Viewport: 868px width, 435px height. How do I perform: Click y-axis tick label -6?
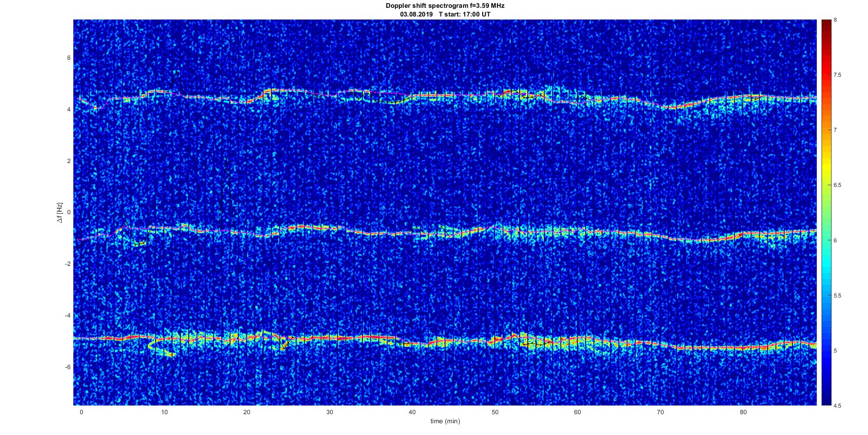tap(68, 367)
